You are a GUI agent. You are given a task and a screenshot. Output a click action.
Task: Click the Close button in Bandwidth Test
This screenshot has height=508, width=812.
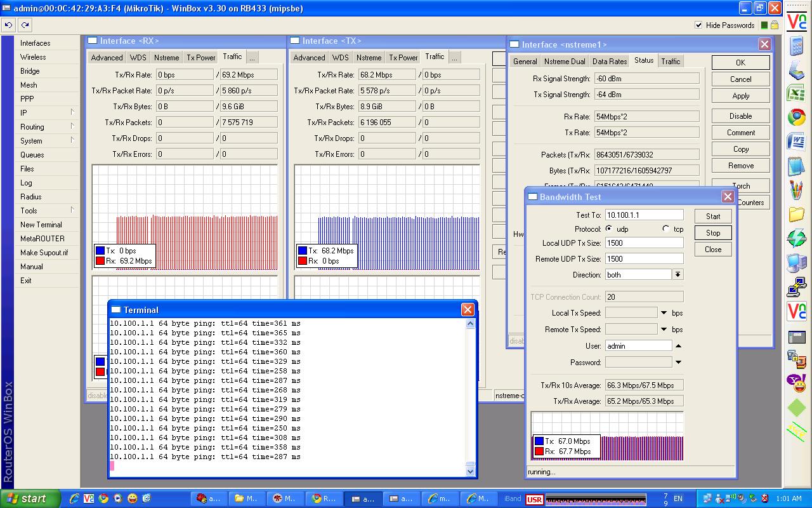(x=713, y=250)
